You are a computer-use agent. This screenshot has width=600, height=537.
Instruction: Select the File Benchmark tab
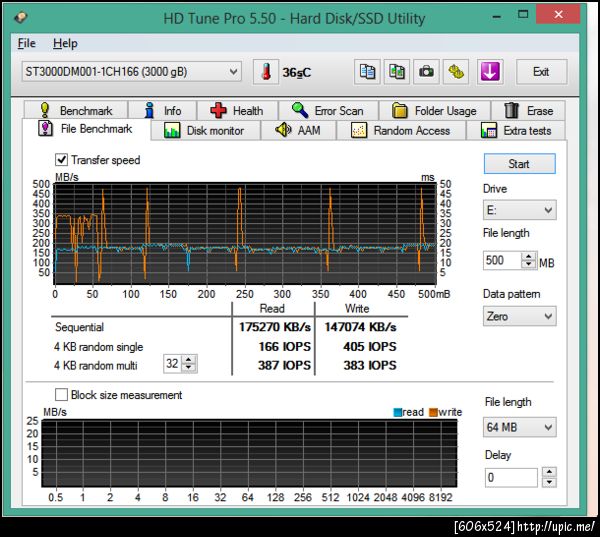(86, 129)
